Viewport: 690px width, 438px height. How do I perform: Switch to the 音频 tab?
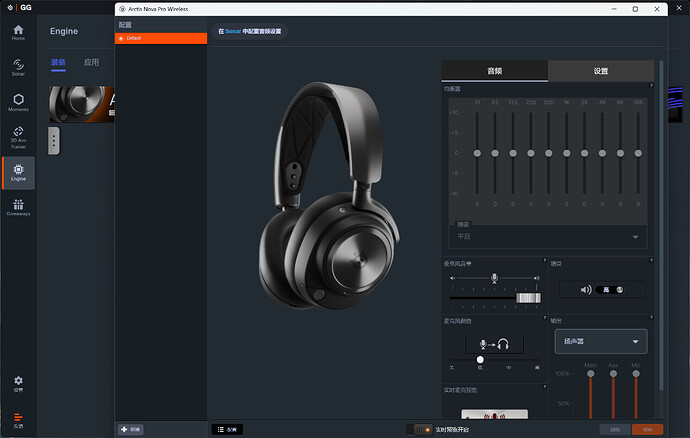pyautogui.click(x=495, y=71)
